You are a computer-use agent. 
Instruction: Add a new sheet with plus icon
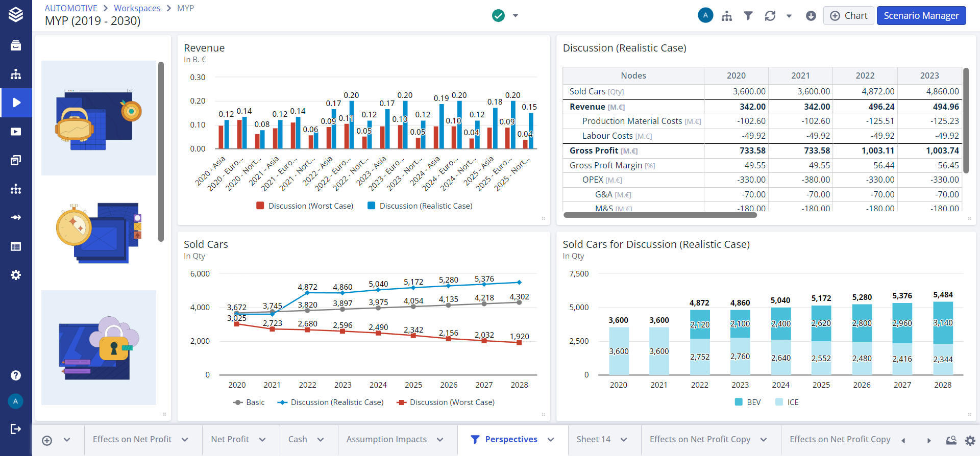point(47,440)
